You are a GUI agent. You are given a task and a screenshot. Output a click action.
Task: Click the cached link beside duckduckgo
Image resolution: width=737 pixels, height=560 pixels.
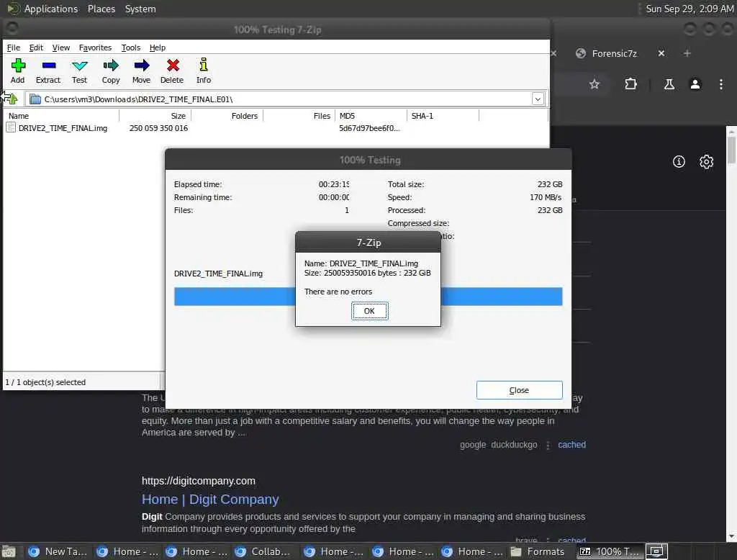coord(571,445)
